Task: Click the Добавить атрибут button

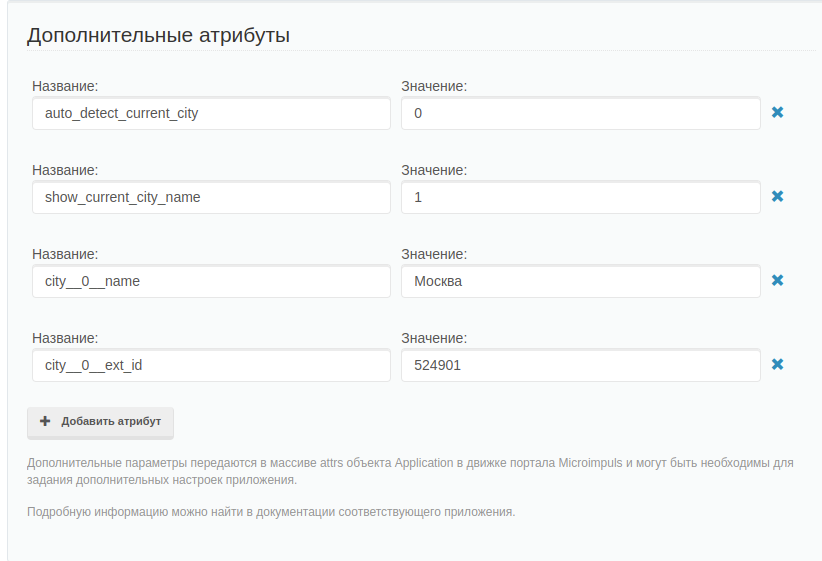Action: coord(100,423)
